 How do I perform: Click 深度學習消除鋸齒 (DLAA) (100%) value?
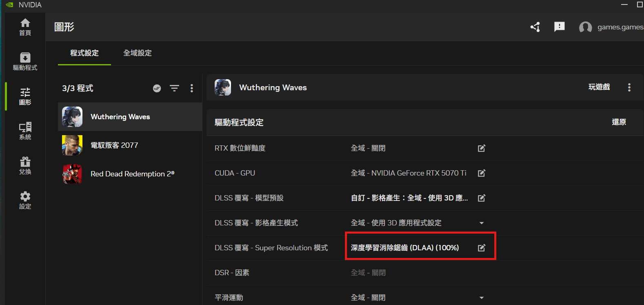[x=405, y=248]
